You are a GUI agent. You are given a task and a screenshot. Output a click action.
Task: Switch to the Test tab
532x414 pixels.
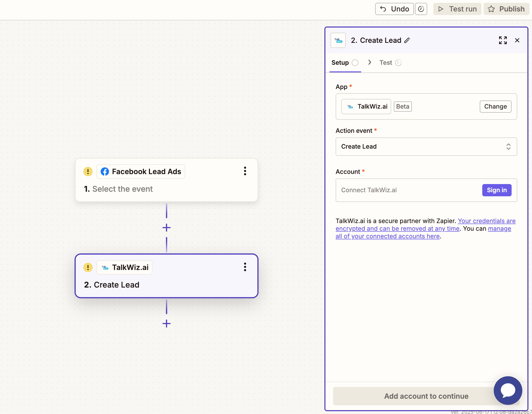click(x=390, y=63)
